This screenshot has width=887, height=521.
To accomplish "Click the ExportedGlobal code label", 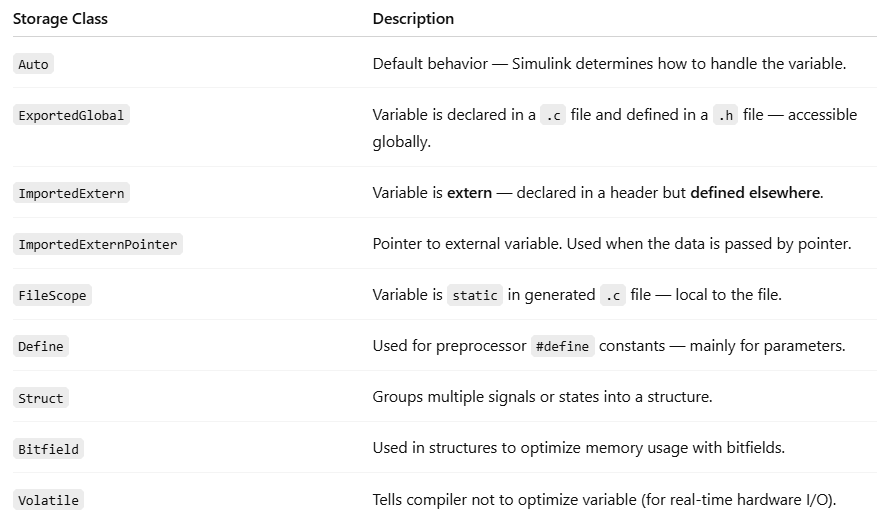I will [x=71, y=115].
